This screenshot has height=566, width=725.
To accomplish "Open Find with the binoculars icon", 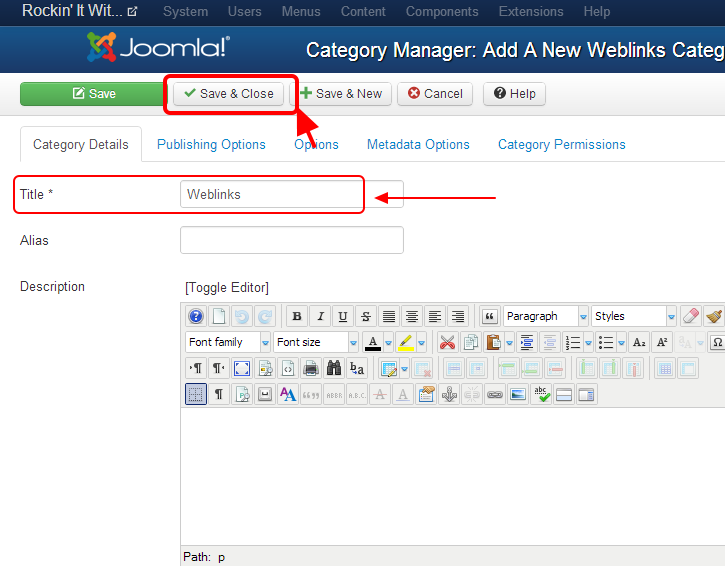I will tap(334, 369).
